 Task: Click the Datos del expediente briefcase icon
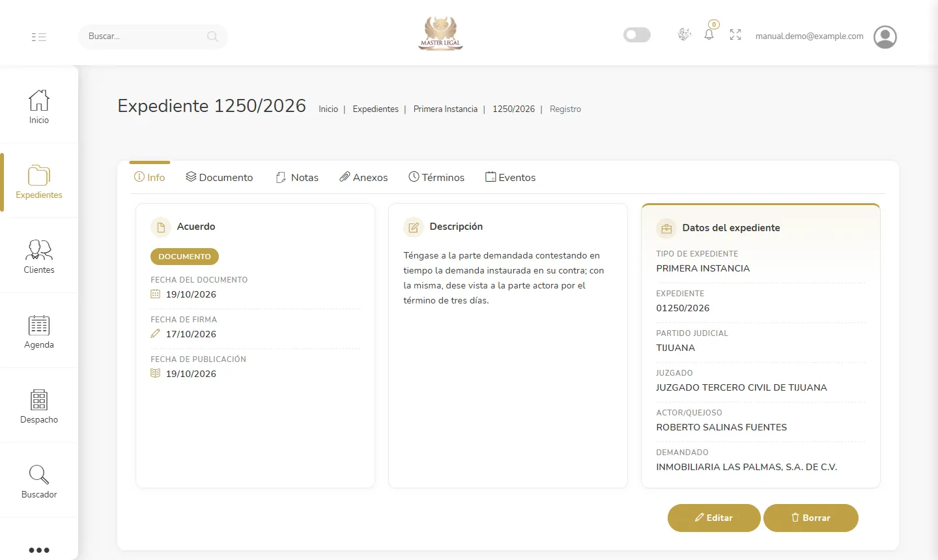[x=666, y=229]
